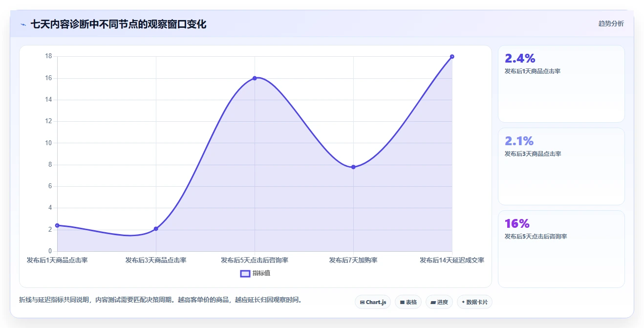Click the y-axis value 6
This screenshot has height=328, width=644.
[50, 186]
